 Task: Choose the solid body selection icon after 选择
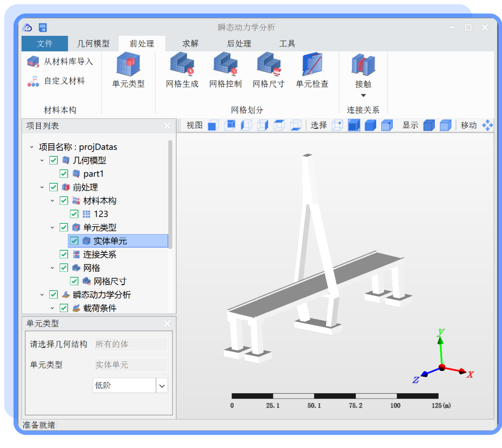370,125
